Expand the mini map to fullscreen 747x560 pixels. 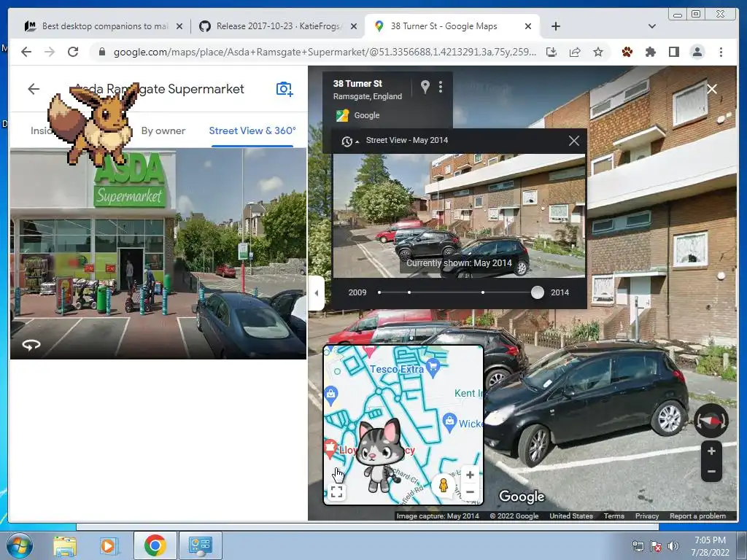click(x=337, y=492)
